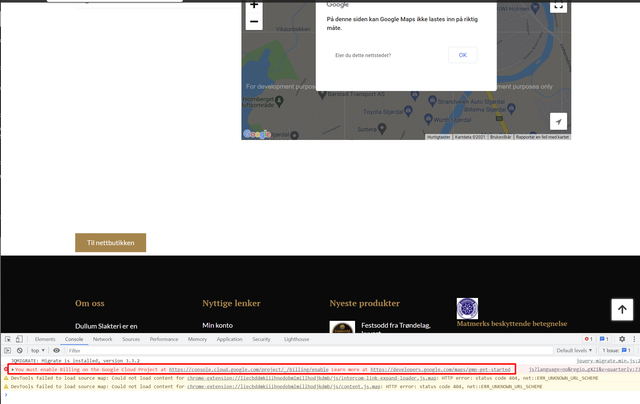The image size is (640, 404).
Task: Open the js?language=no source link
Action: [x=584, y=370]
